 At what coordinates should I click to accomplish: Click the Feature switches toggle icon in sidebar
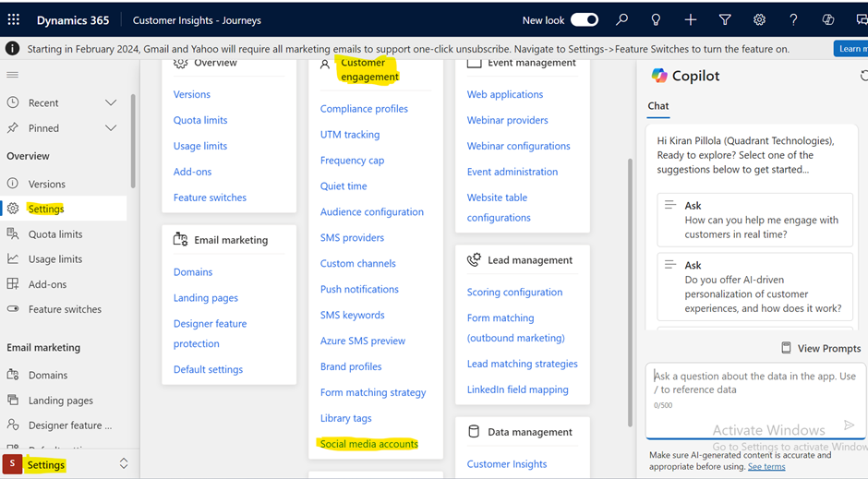[x=13, y=308]
